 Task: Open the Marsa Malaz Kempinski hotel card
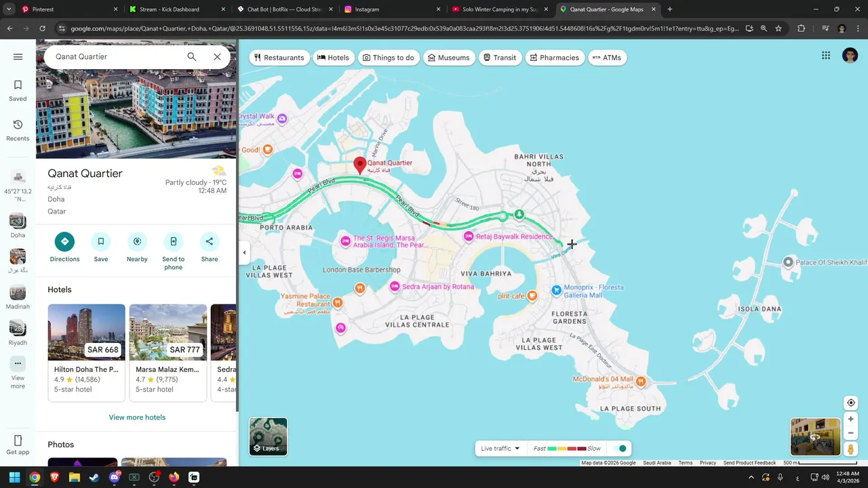[x=167, y=352]
